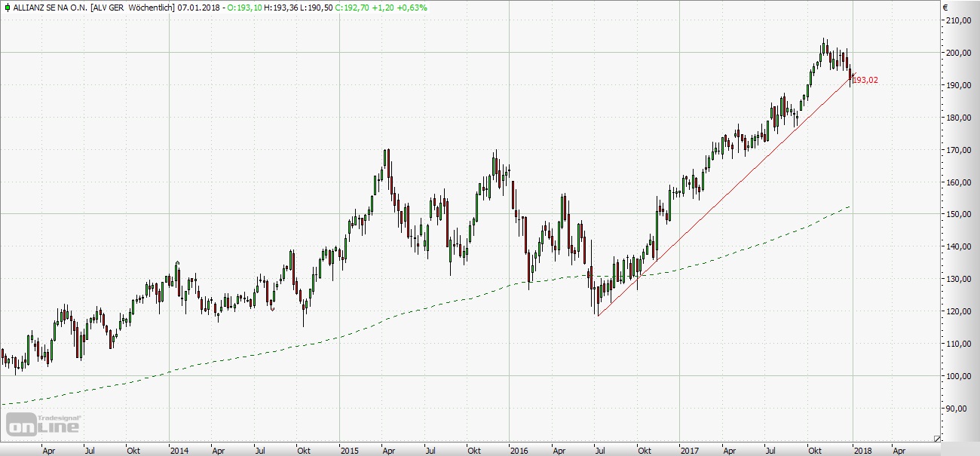The height and width of the screenshot is (456, 980).
Task: Click the green candlestick icon before ALLIANZ title
Action: [x=7, y=8]
